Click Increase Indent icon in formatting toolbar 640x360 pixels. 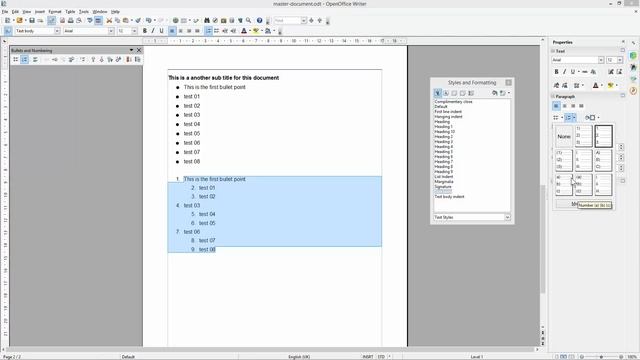click(233, 31)
